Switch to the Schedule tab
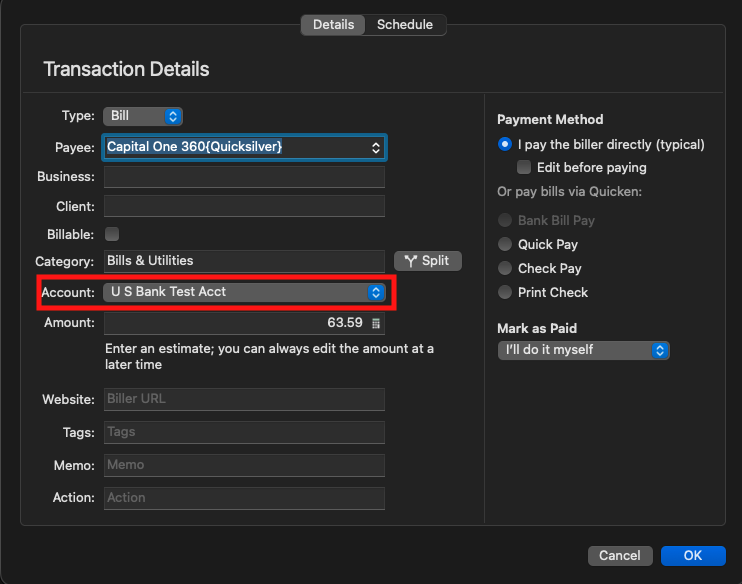This screenshot has width=742, height=584. pyautogui.click(x=405, y=25)
